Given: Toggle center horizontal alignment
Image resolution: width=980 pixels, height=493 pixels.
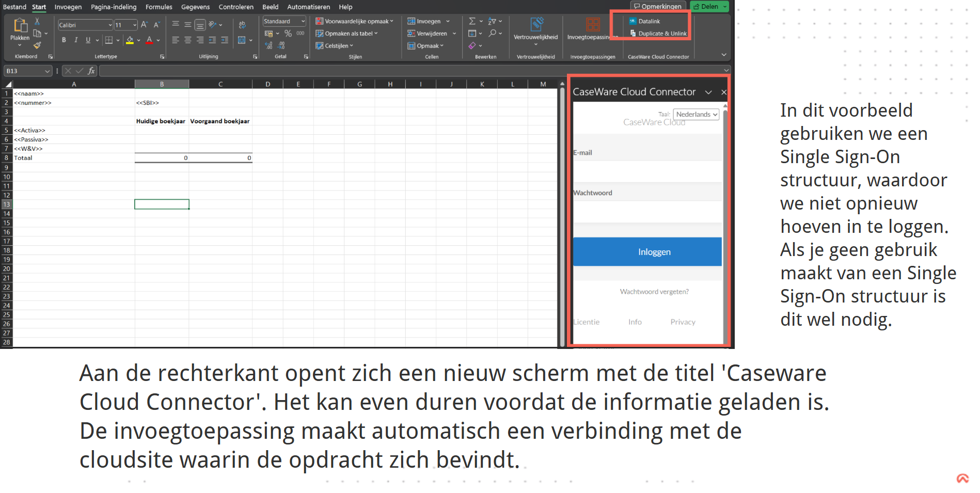Looking at the screenshot, I should pyautogui.click(x=187, y=40).
